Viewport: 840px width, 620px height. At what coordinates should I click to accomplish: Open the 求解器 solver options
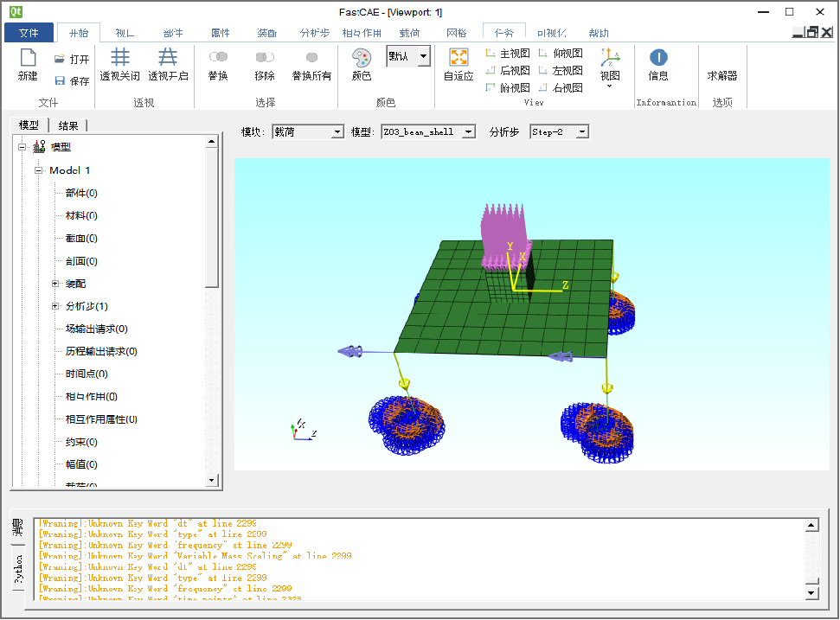722,75
